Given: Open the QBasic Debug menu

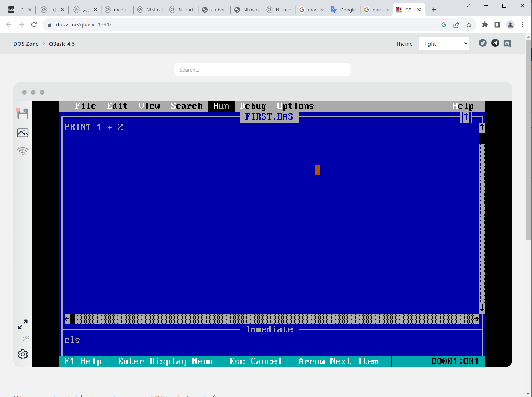Looking at the screenshot, I should tap(253, 106).
